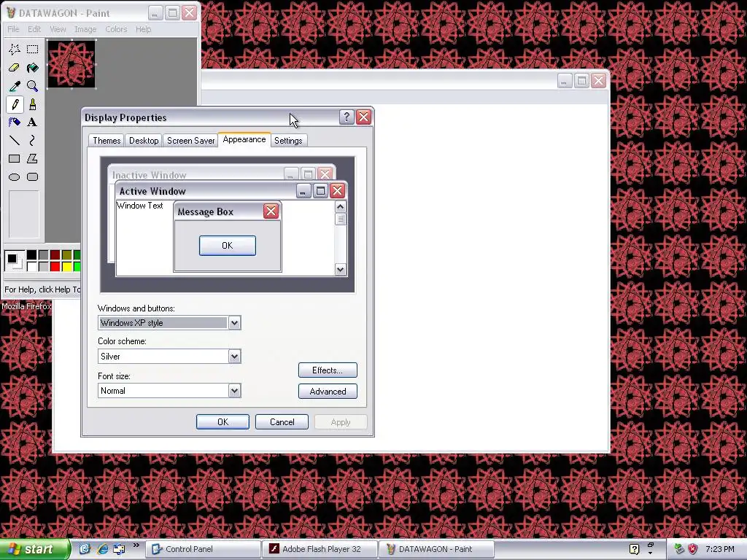Select the Pencil tool in Paint

(x=15, y=104)
